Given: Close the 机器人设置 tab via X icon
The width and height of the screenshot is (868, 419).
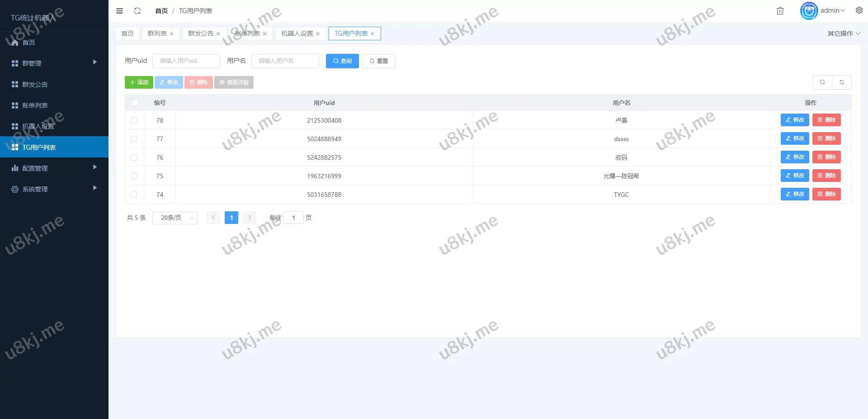Looking at the screenshot, I should pyautogui.click(x=318, y=34).
